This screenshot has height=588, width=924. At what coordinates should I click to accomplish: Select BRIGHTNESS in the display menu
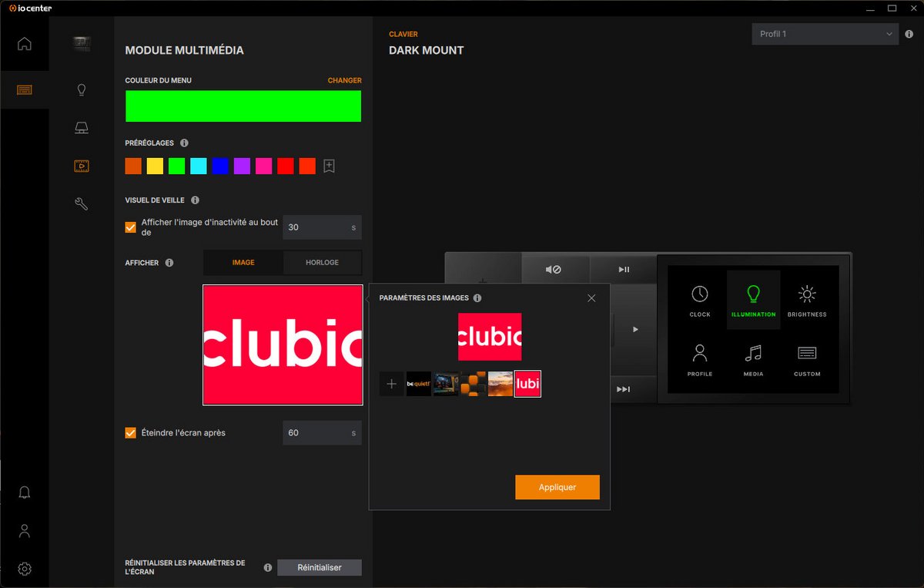point(807,301)
